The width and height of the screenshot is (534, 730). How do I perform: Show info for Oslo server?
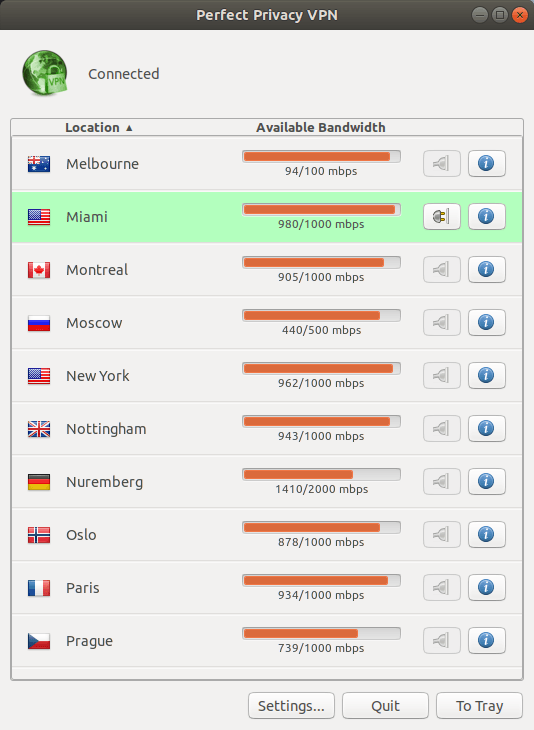click(x=487, y=535)
